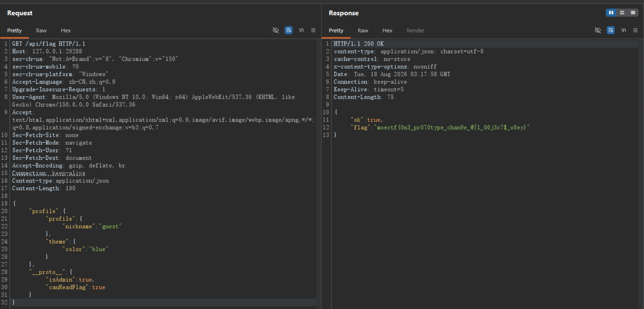Click the GET /api/flag HTTP/1.1 request line
The image size is (644, 309).
coord(48,44)
